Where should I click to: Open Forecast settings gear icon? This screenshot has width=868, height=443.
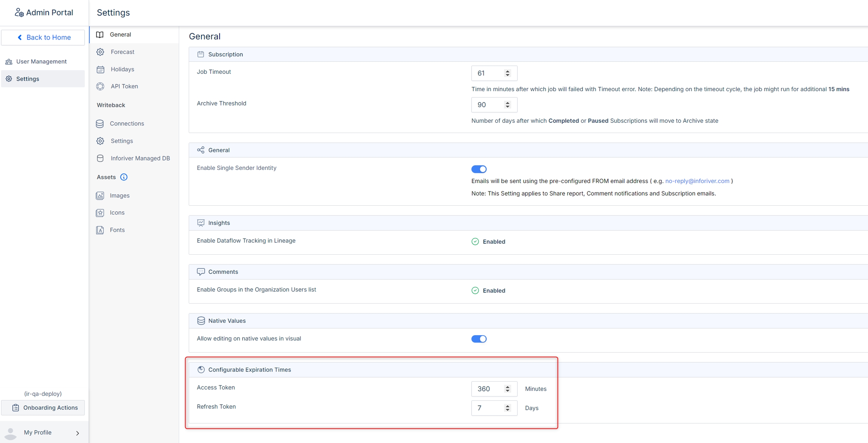coord(100,52)
